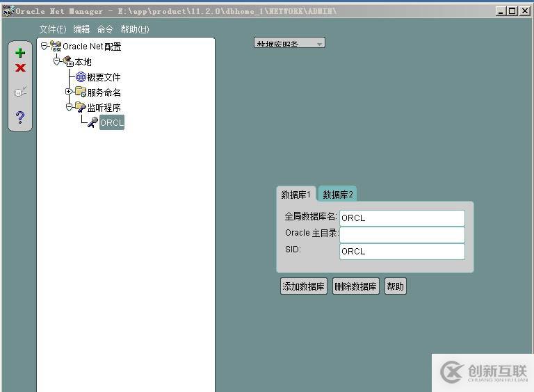Viewport: 534px width, 392px height.
Task: Open the 数据库服务 dropdown
Action: click(x=289, y=43)
